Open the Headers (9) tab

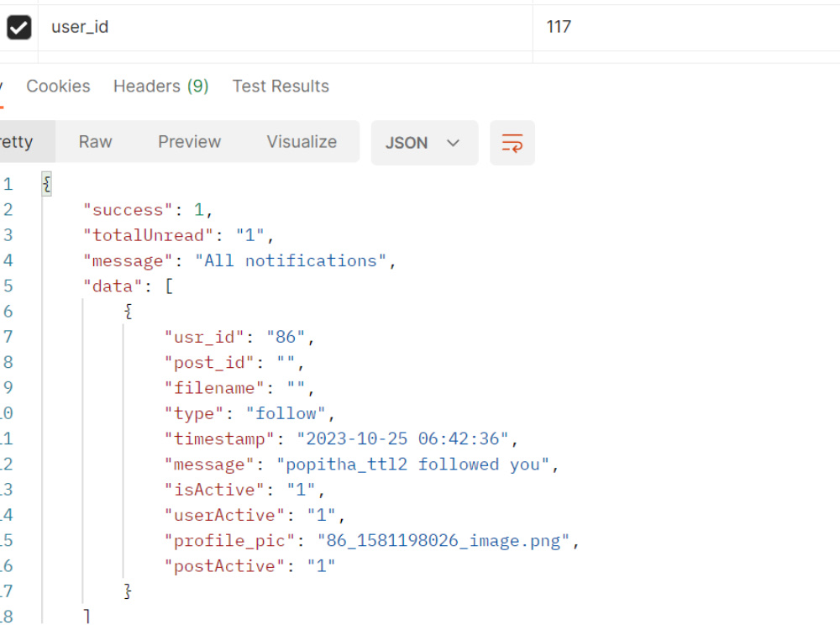click(x=160, y=87)
